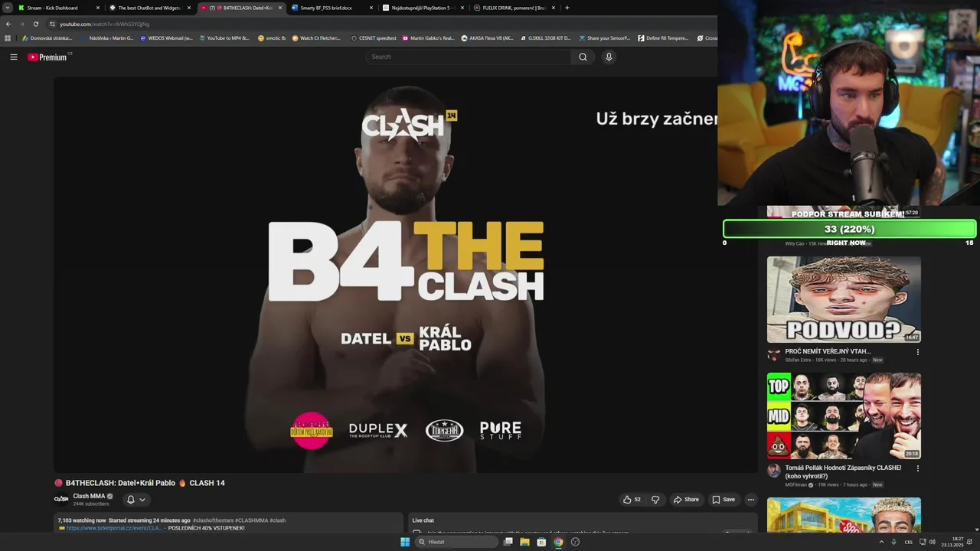Open the AKASA Flexa V8 bookmark
This screenshot has height=551, width=980.
[487, 37]
